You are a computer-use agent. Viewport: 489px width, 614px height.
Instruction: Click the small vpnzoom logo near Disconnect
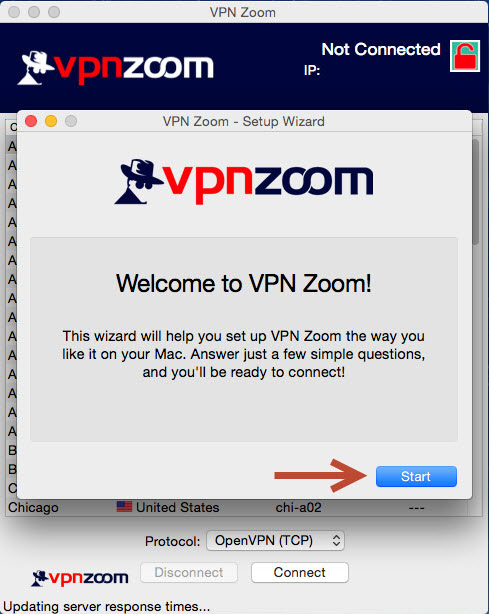[x=80, y=578]
